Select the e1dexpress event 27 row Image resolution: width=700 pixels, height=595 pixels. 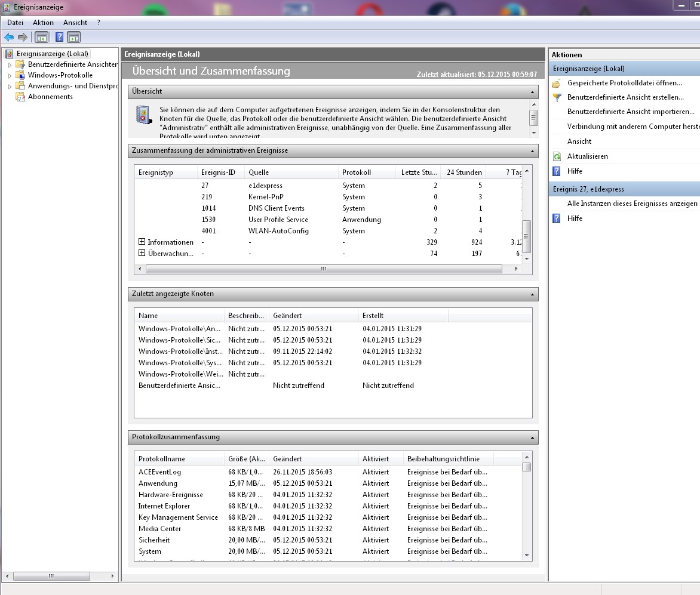pos(328,186)
